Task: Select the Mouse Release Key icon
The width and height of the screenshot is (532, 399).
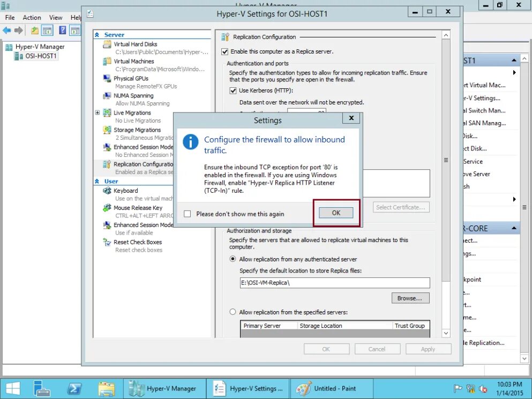Action: coord(107,208)
